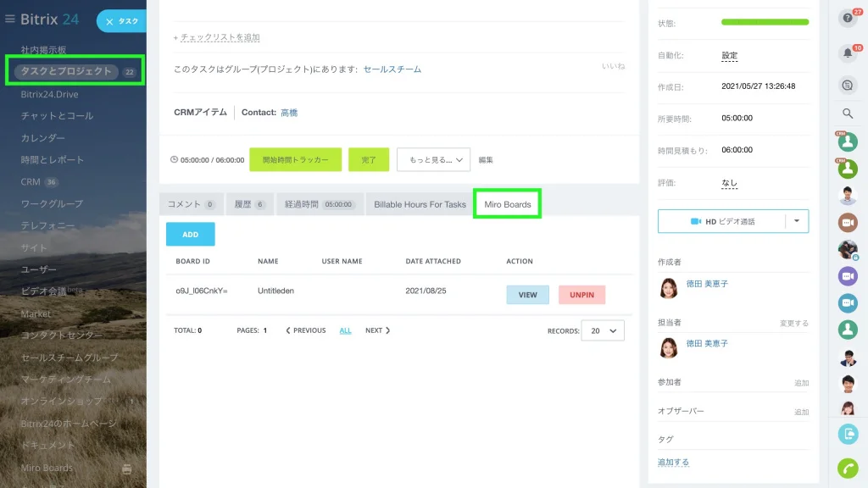Click the green phone call icon
The image size is (868, 488).
point(848,469)
